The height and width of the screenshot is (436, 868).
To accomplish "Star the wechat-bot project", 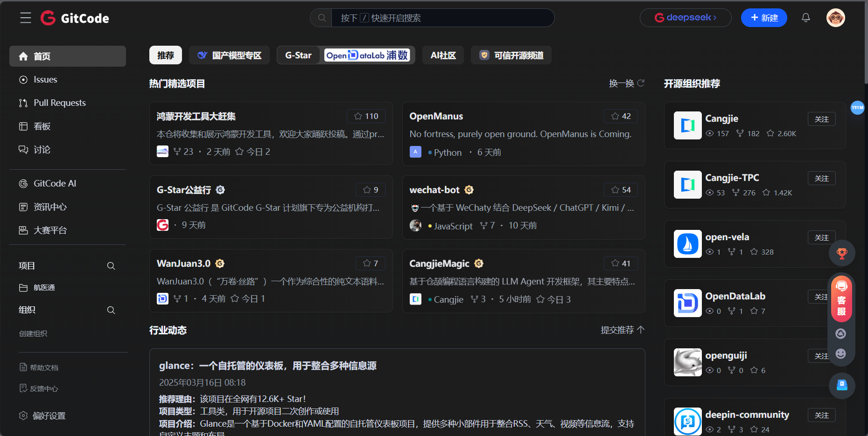I will point(621,190).
